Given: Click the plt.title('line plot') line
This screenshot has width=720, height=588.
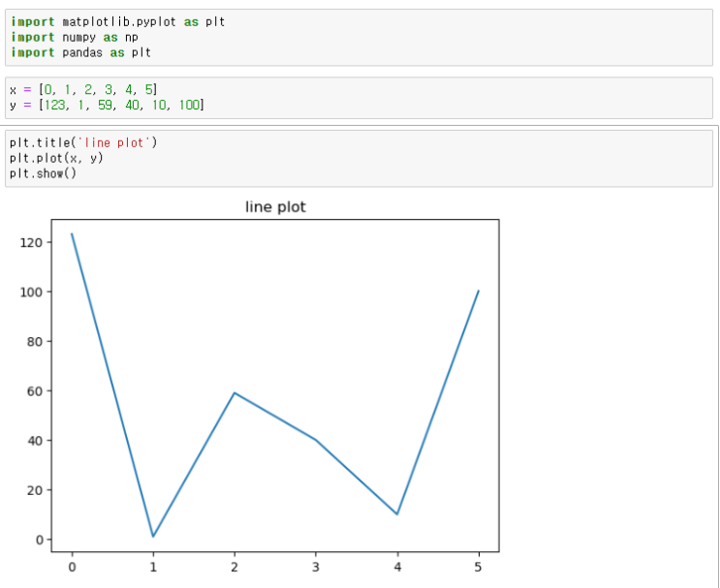Looking at the screenshot, I should 83,142.
